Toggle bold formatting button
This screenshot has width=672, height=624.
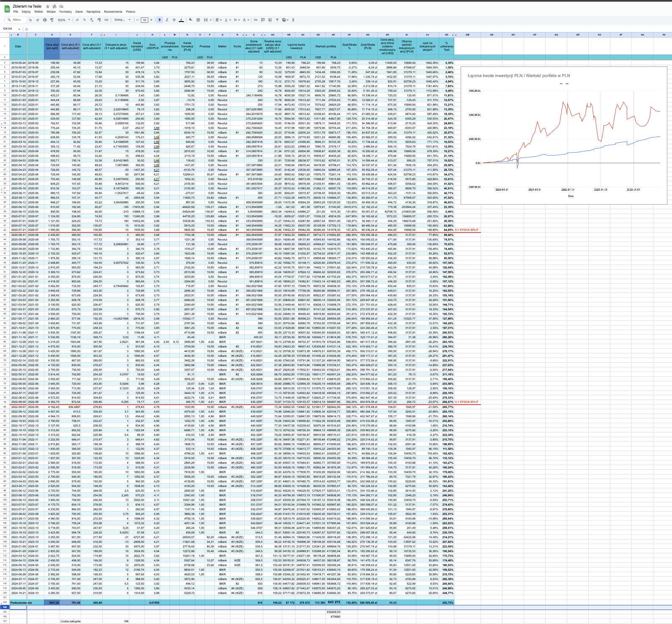click(159, 20)
